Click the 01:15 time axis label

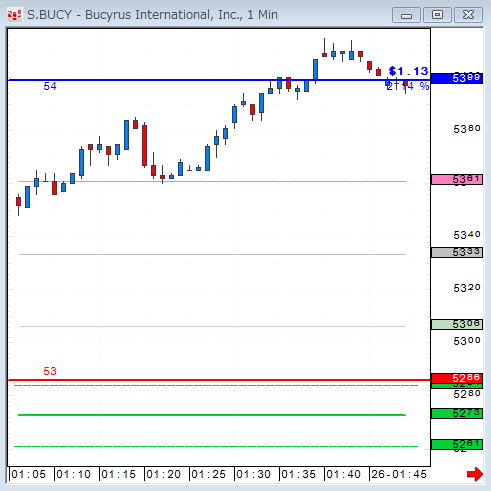[118, 474]
